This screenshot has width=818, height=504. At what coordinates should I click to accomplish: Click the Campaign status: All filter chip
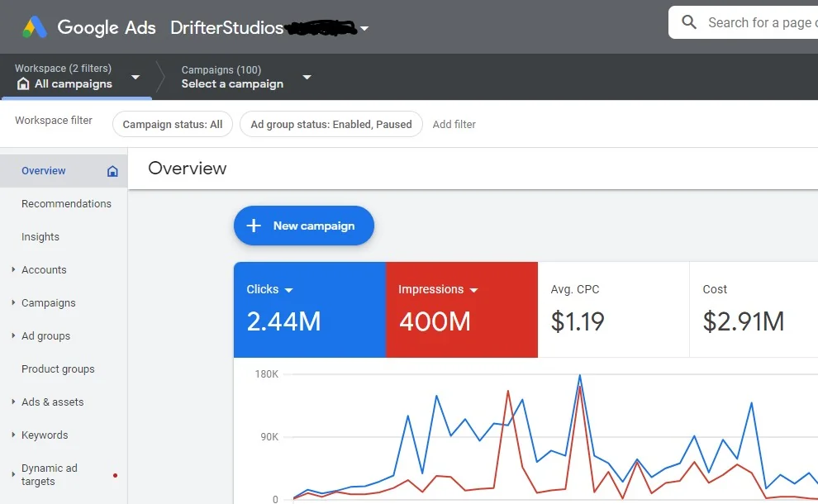pos(173,125)
